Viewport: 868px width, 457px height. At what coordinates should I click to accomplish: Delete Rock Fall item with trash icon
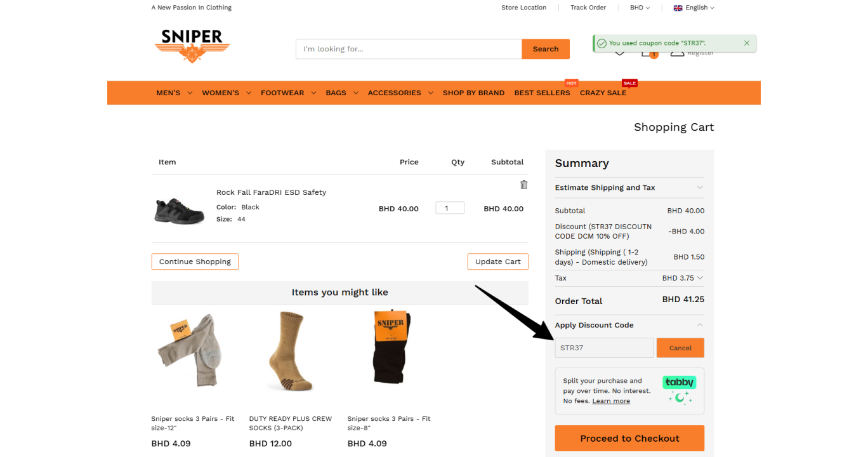[x=523, y=185]
